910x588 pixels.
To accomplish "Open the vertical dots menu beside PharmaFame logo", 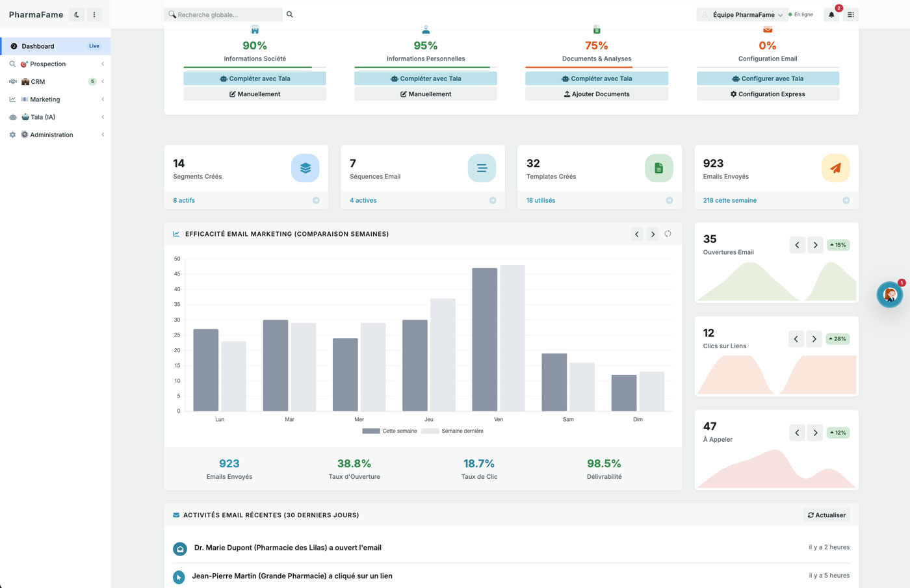I will pyautogui.click(x=94, y=14).
